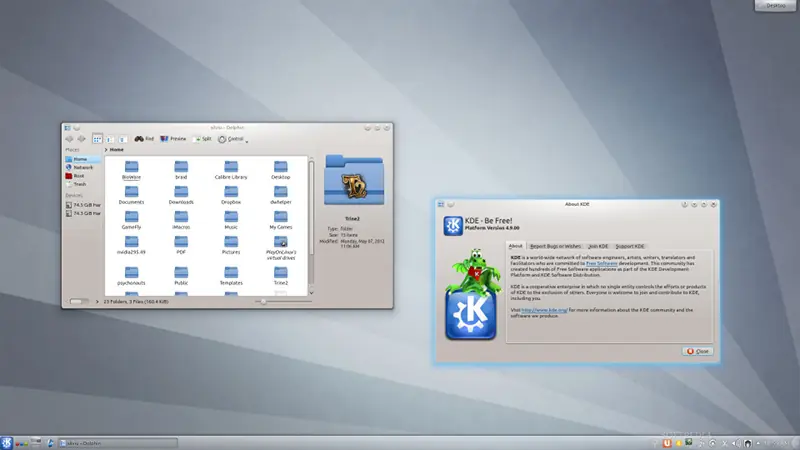The width and height of the screenshot is (800, 450).
Task: Select the PDF folder
Action: [x=181, y=245]
